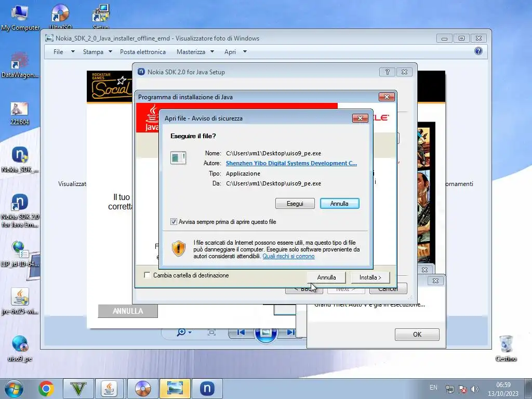Open Apri menu in photo viewer

230,52
